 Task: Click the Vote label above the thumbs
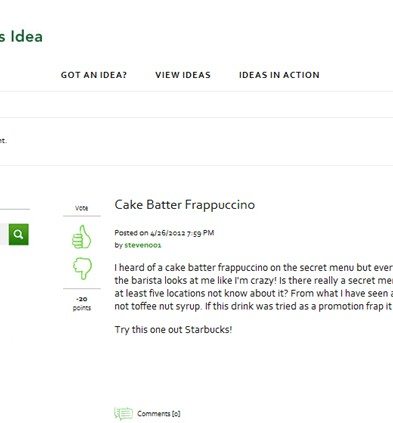click(x=82, y=208)
